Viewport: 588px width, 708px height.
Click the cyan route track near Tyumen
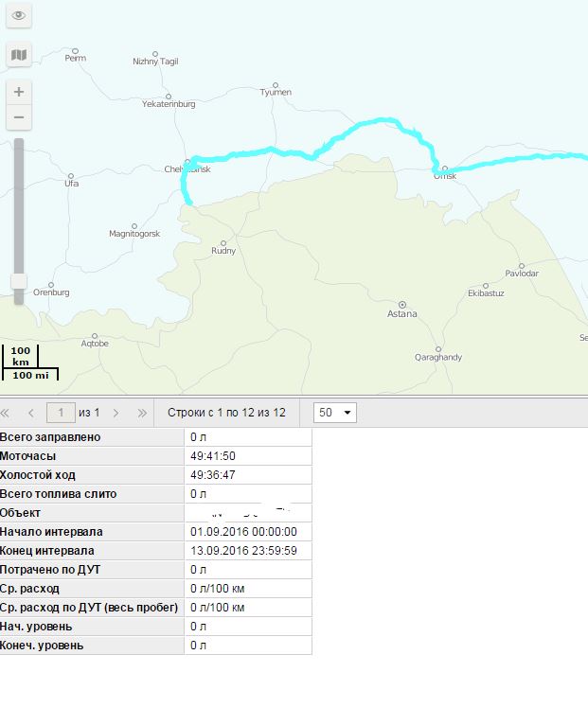[x=275, y=150]
